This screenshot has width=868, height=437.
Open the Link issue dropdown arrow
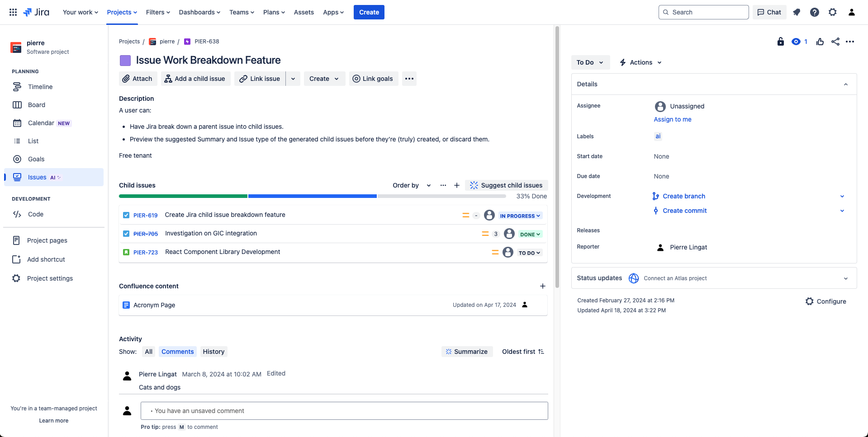pos(293,79)
